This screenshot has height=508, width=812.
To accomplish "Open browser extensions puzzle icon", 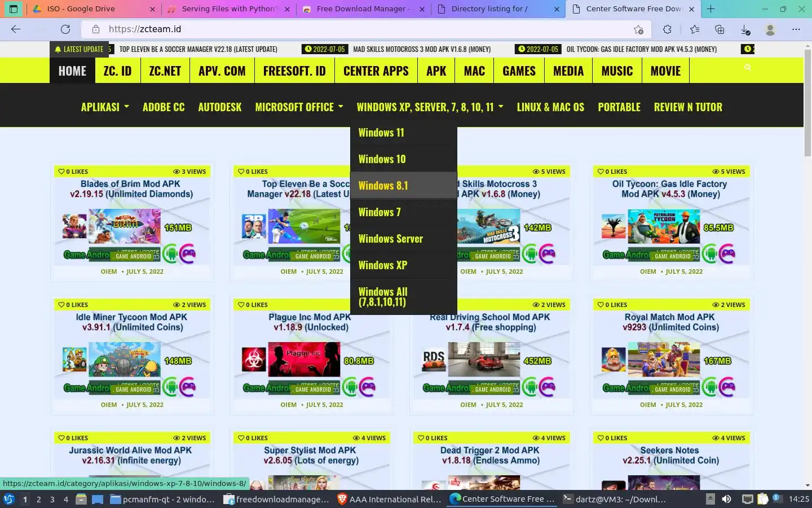I will [x=667, y=29].
